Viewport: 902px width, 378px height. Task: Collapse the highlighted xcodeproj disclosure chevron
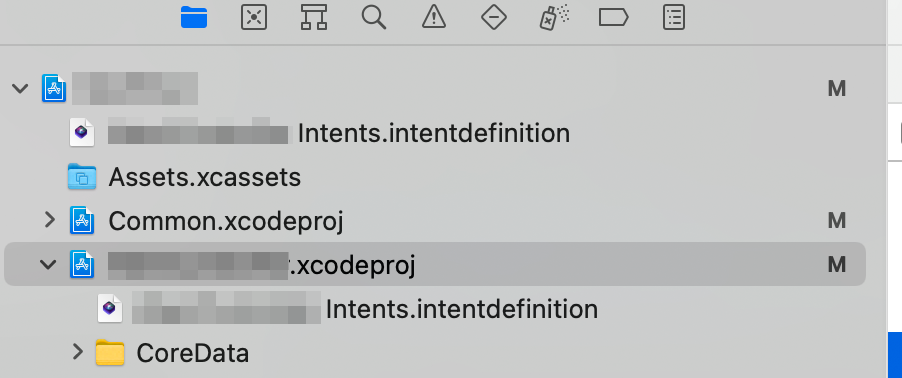(48, 265)
